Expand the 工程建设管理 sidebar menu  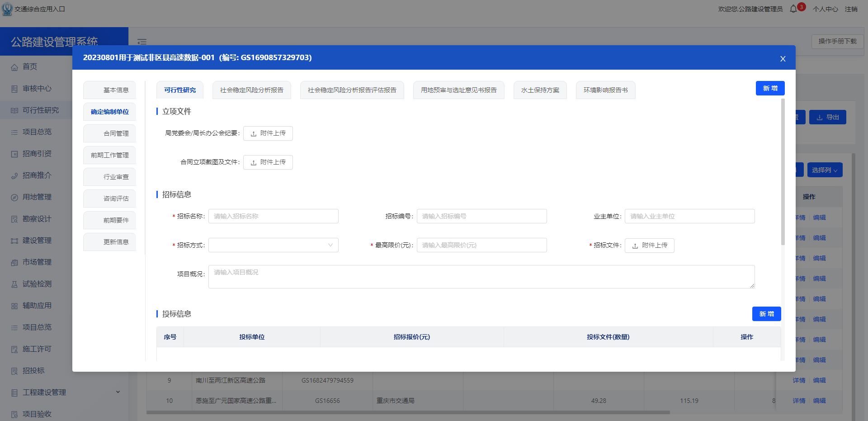118,392
